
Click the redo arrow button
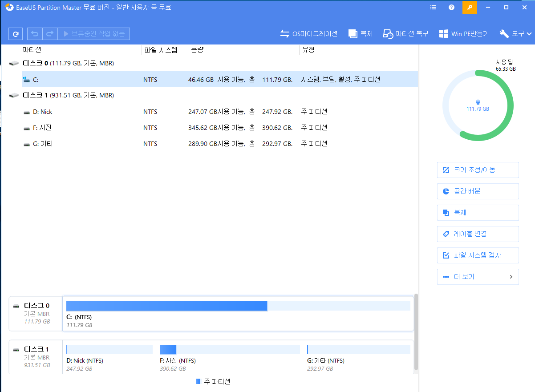pos(50,34)
